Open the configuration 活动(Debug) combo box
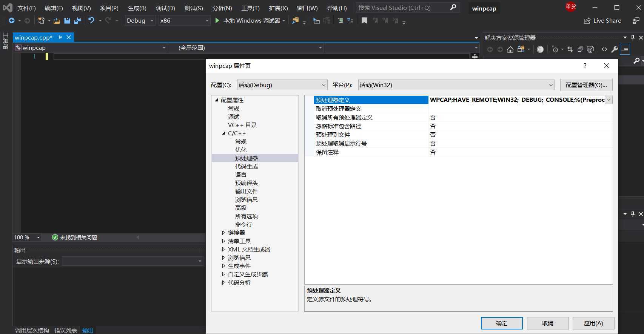644x334 pixels. [x=282, y=85]
